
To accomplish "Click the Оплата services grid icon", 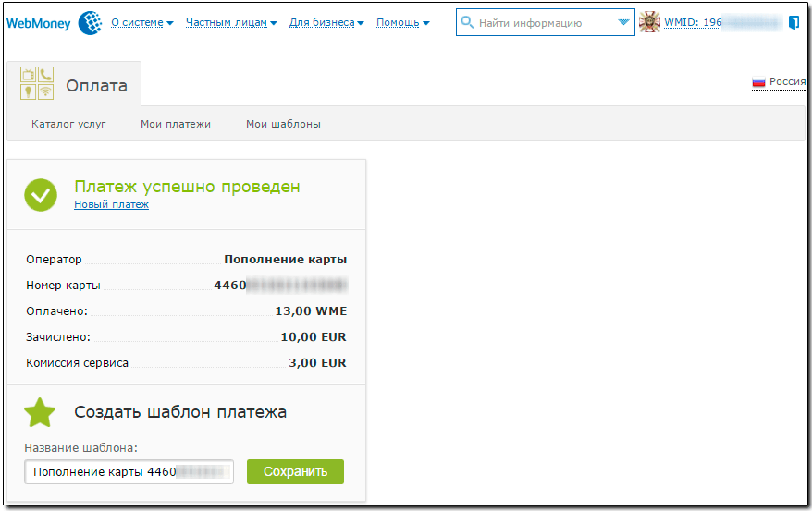I will tap(37, 83).
